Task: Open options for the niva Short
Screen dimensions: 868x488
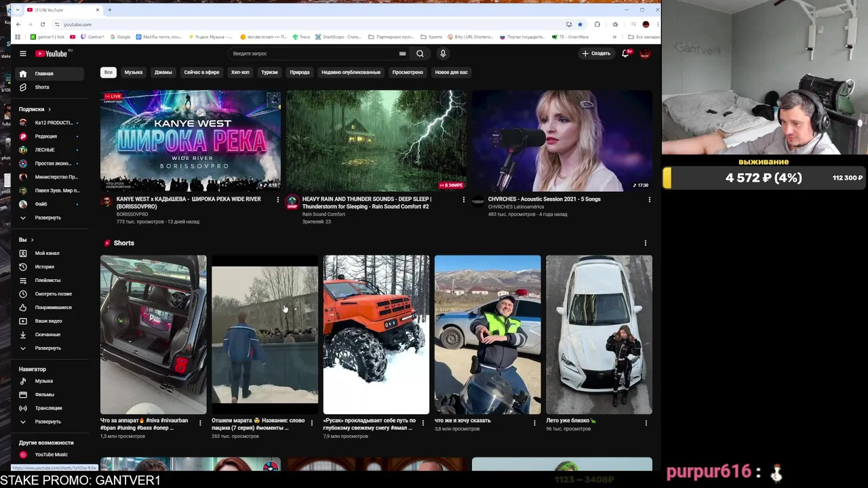Action: pyautogui.click(x=200, y=423)
